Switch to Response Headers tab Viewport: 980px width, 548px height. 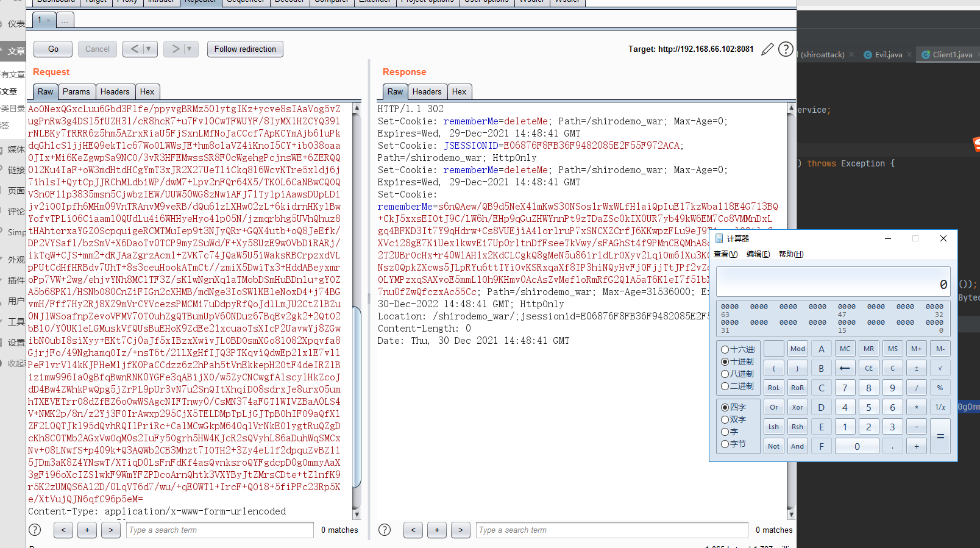tap(427, 91)
